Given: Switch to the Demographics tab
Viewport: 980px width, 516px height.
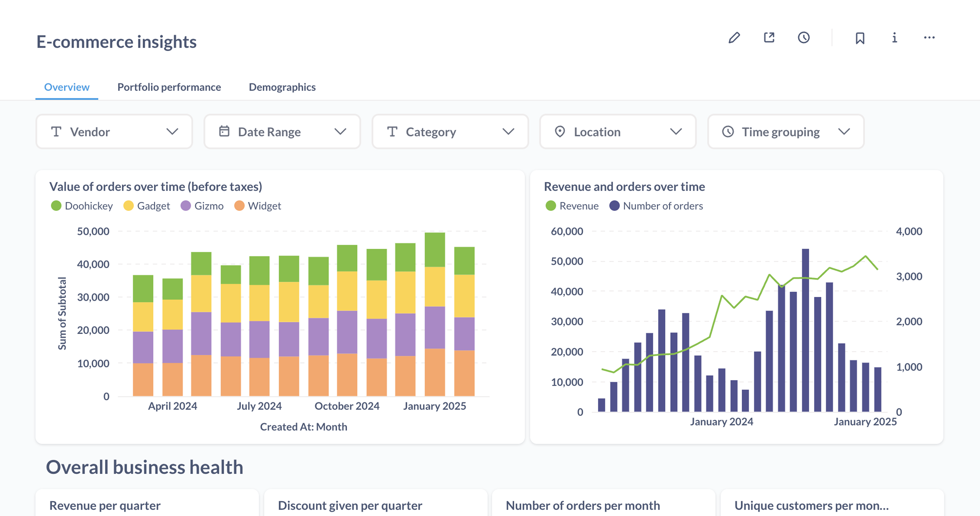Looking at the screenshot, I should point(282,87).
